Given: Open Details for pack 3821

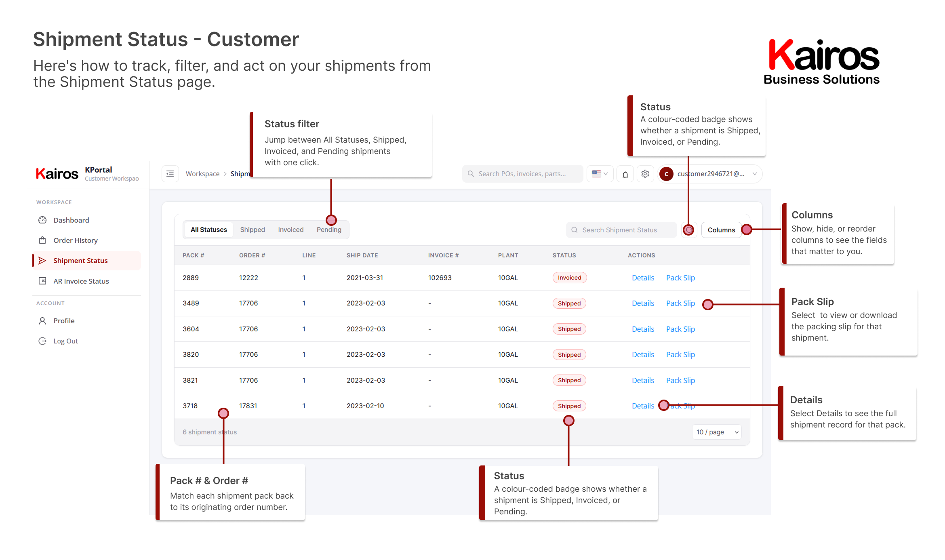Looking at the screenshot, I should coord(643,381).
